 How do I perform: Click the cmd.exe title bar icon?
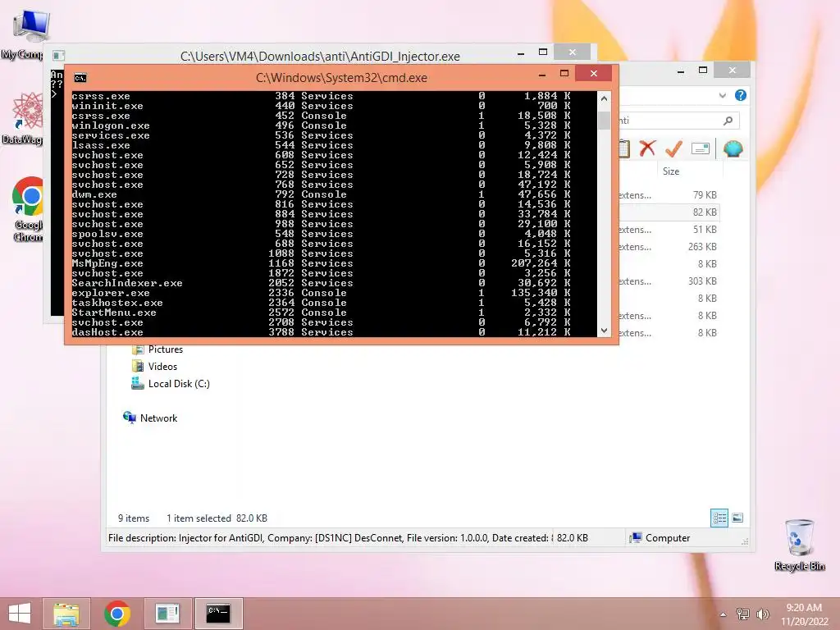click(x=80, y=78)
